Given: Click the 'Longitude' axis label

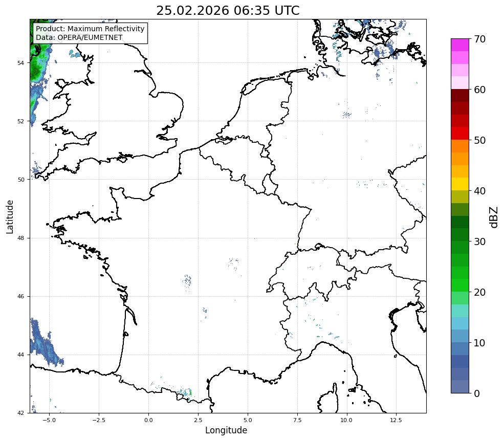Looking at the screenshot, I should point(226,430).
